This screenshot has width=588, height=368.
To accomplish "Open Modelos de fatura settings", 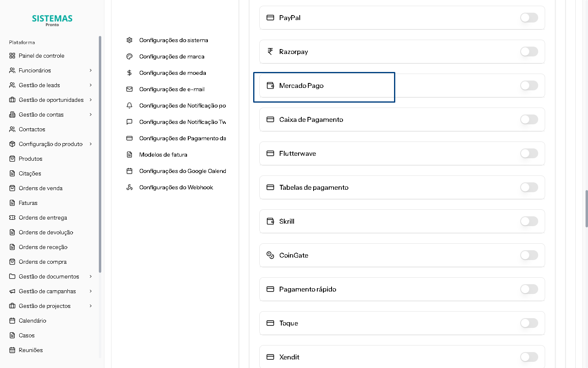I will [163, 155].
